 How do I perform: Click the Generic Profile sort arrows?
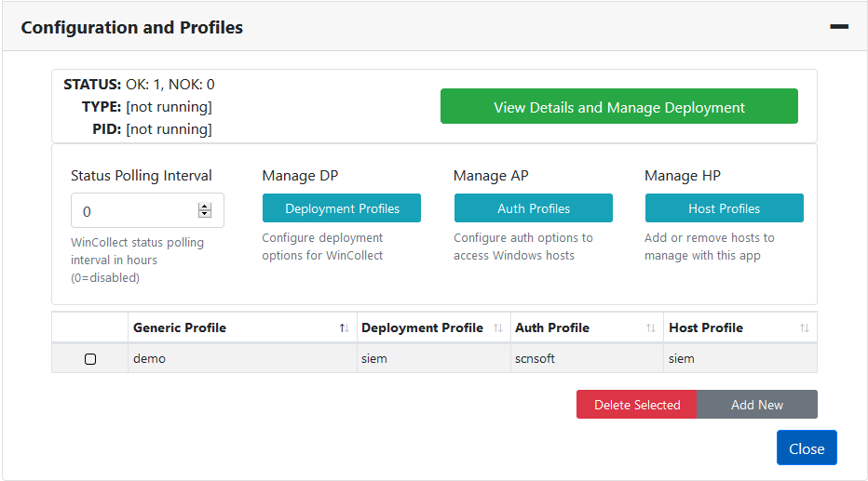(x=344, y=328)
